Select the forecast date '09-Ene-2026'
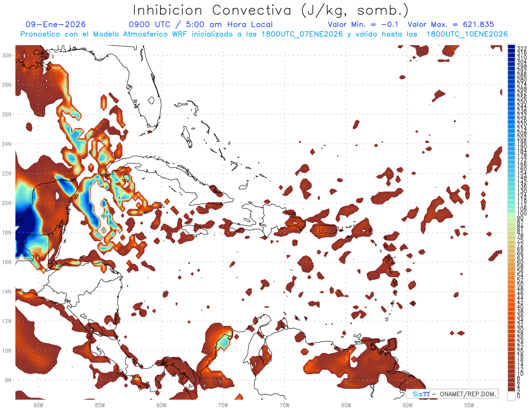The width and height of the screenshot is (532, 411). [x=55, y=24]
